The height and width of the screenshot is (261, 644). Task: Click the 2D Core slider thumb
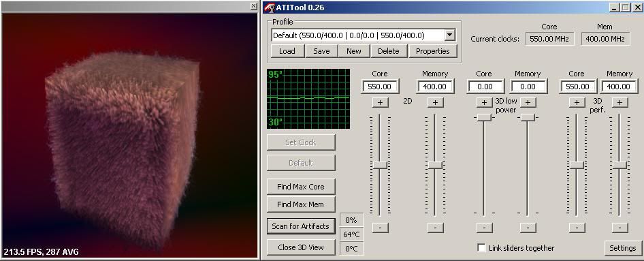point(380,165)
